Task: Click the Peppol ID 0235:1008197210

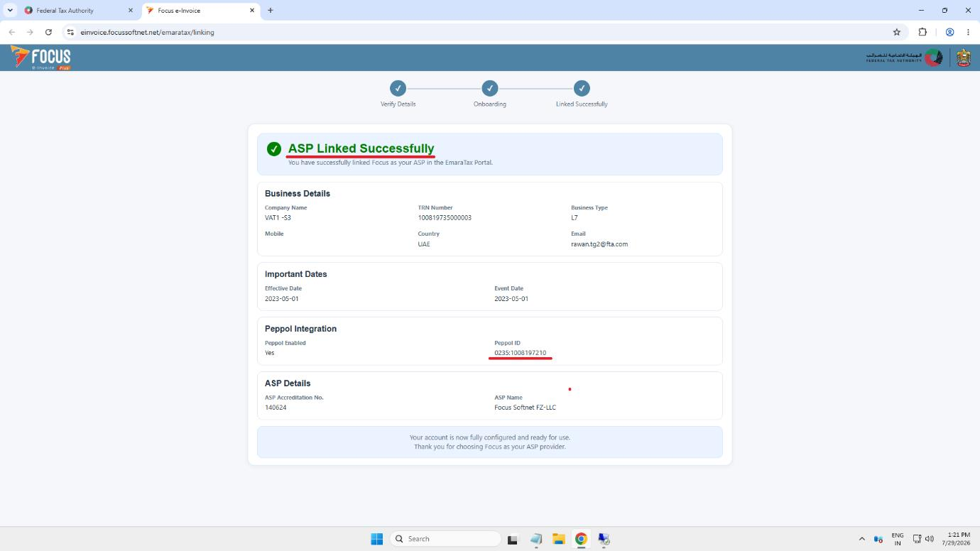Action: [x=521, y=353]
